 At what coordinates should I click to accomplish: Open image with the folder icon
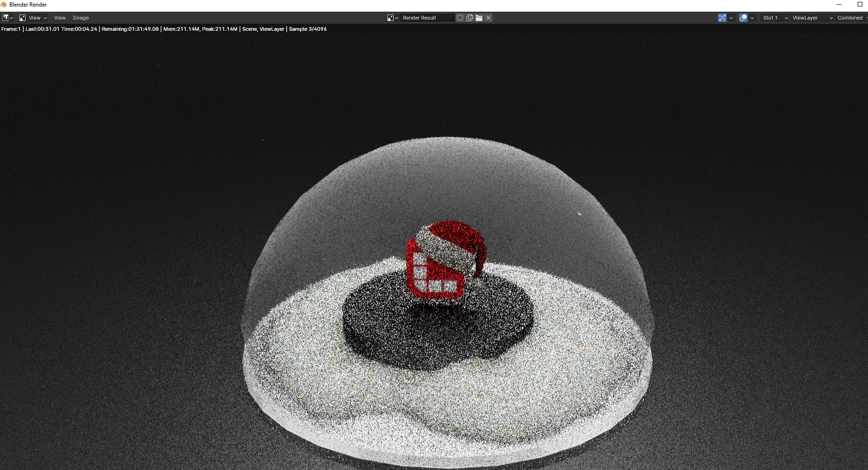479,18
